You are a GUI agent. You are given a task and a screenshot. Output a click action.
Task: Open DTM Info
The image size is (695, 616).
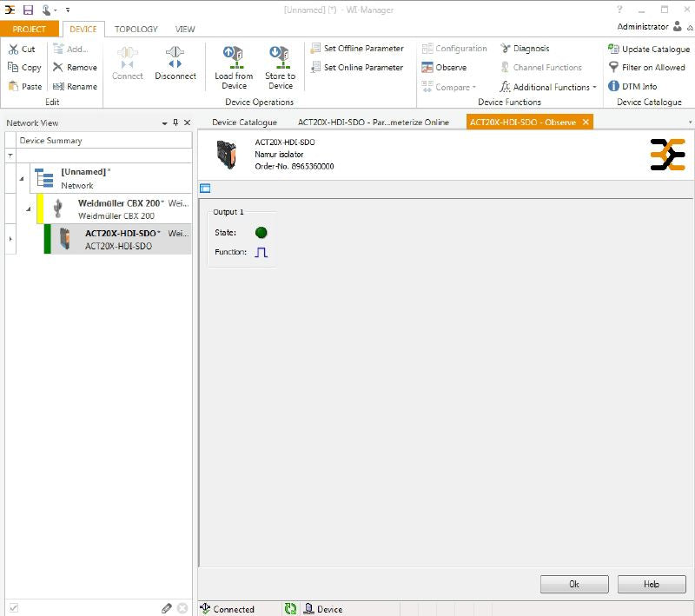[x=613, y=87]
